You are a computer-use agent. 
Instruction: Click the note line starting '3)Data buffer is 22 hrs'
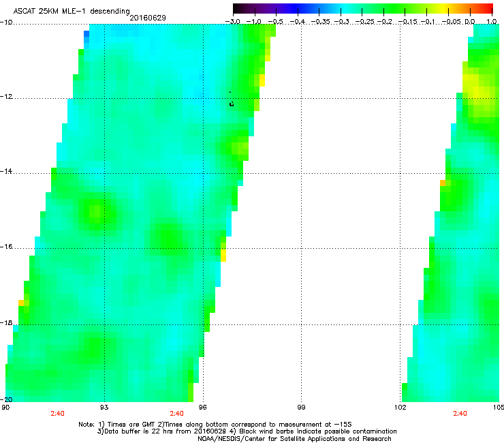click(x=247, y=431)
